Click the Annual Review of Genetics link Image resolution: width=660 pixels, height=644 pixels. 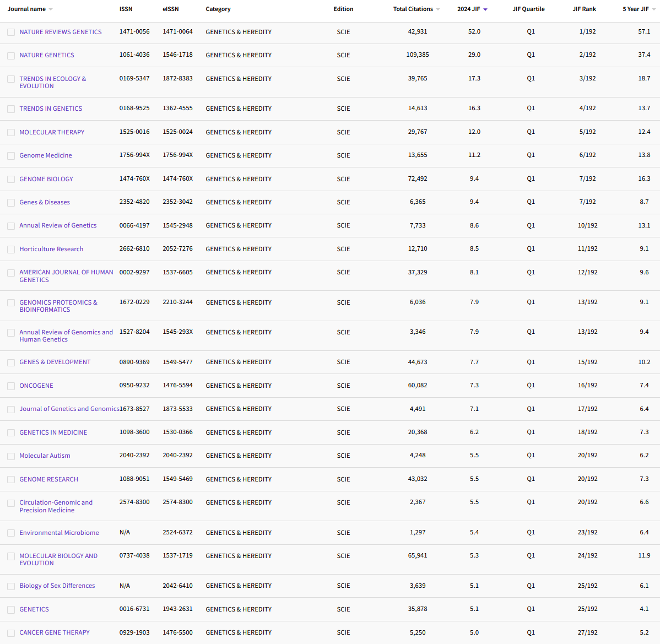pos(58,225)
